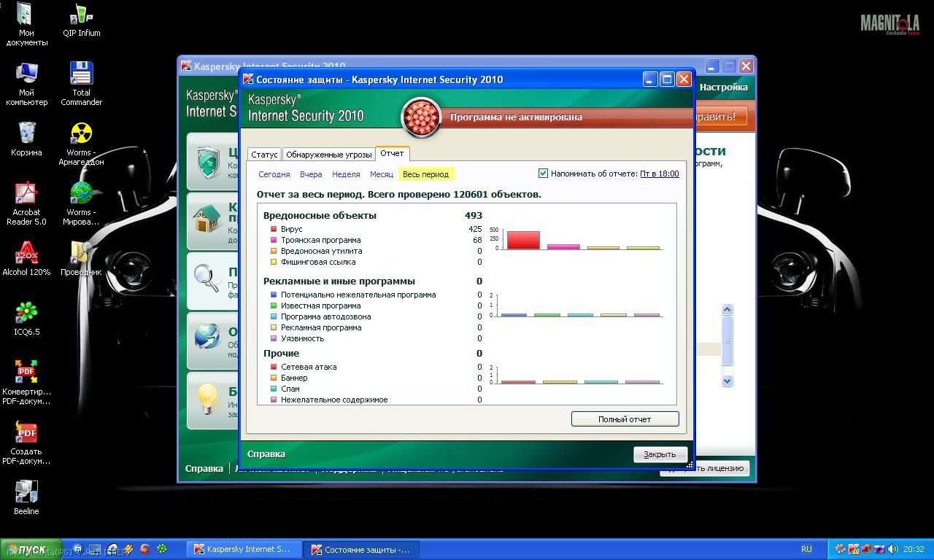Click the red Вирус bar in the chart
934x560 pixels.
click(x=523, y=240)
